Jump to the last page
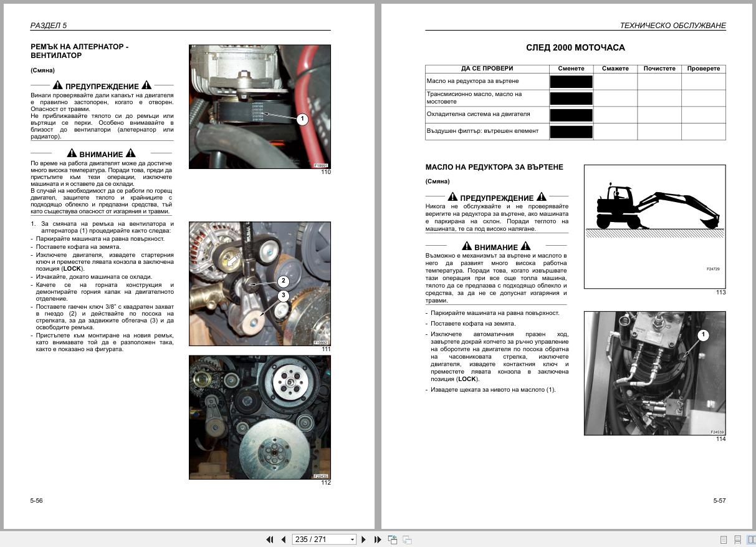 click(x=378, y=540)
